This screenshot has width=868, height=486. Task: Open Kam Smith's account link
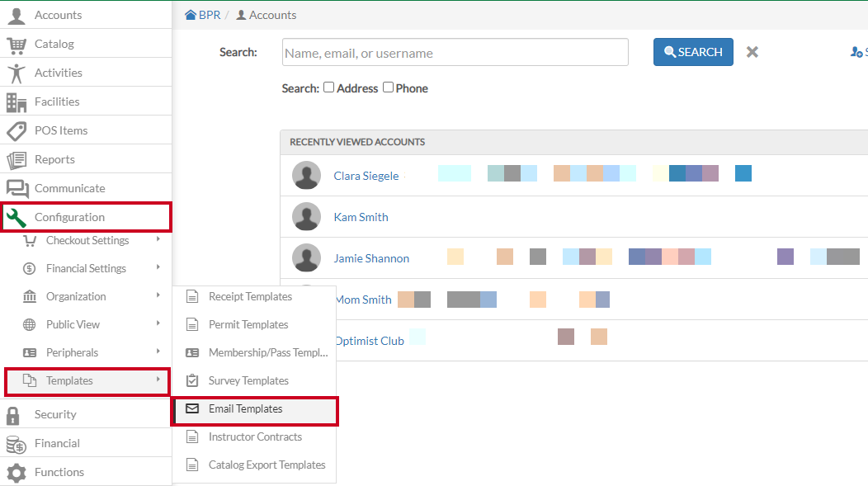coord(361,218)
